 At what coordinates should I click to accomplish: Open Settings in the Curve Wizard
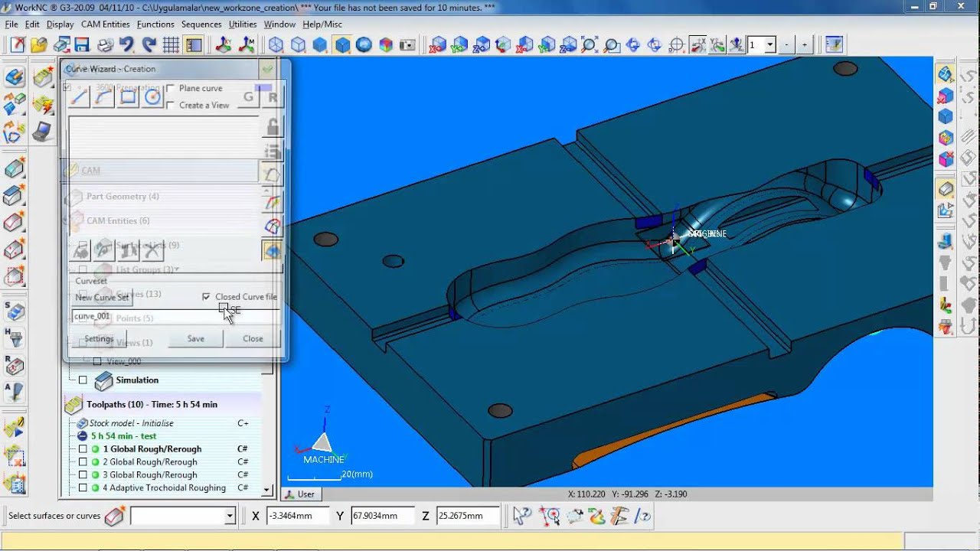[x=99, y=338]
